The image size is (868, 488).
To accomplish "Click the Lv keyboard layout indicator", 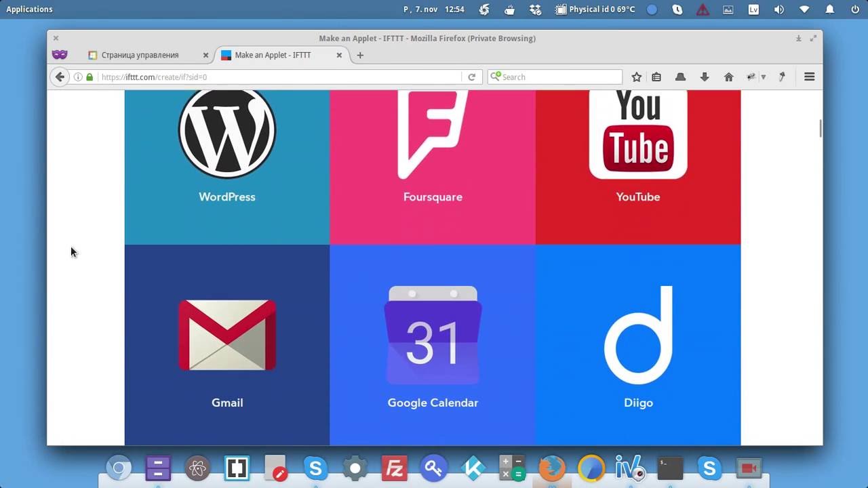I will [754, 9].
